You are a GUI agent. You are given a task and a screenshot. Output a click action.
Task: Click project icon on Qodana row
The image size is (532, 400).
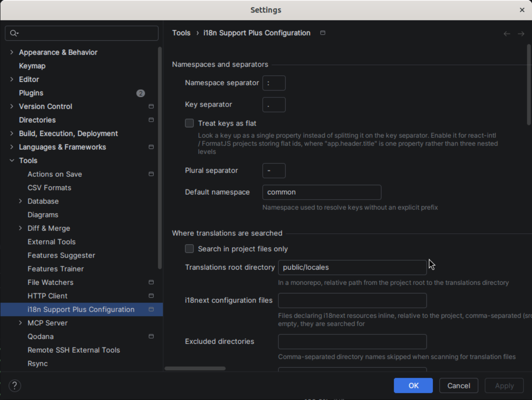[x=151, y=336]
